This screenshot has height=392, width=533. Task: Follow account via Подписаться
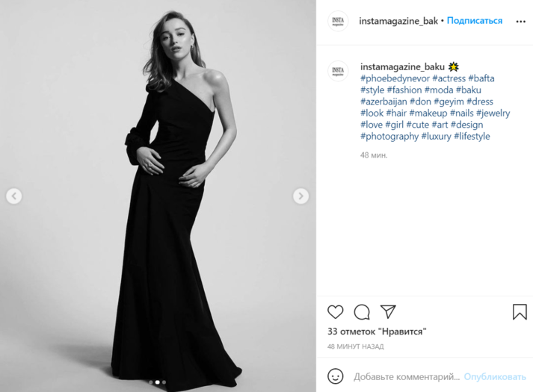(475, 21)
